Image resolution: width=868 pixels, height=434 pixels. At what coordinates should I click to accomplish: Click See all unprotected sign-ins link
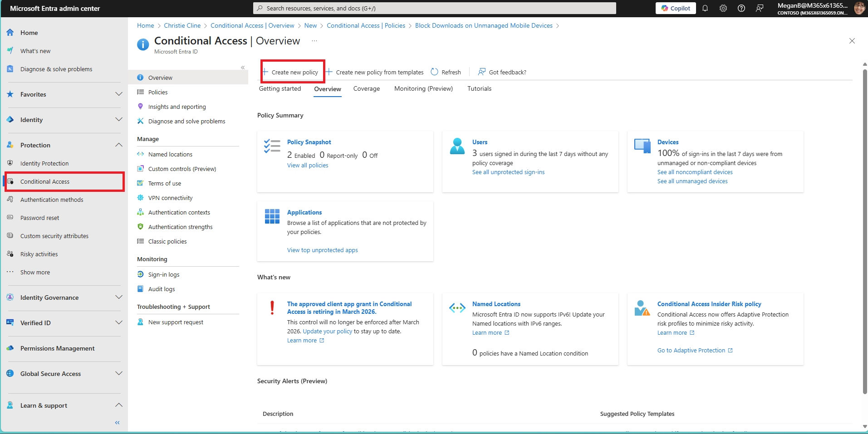pos(508,172)
